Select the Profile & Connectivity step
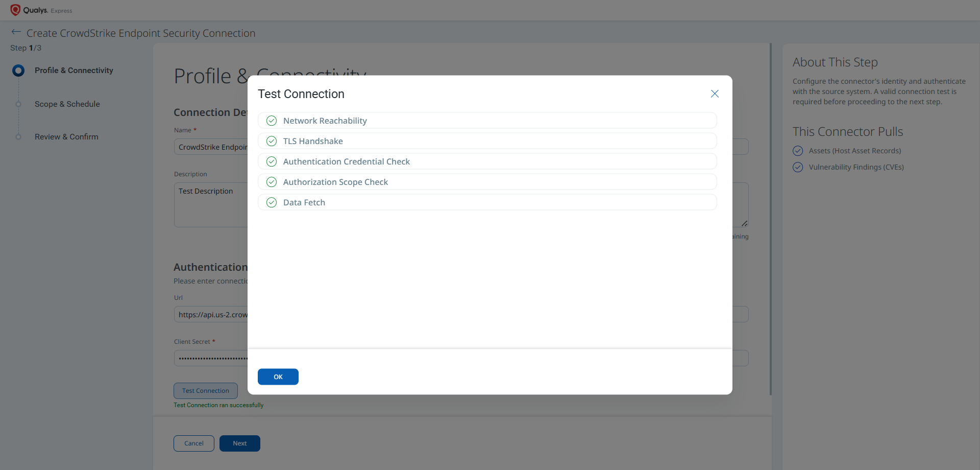This screenshot has width=980, height=470. pos(73,70)
